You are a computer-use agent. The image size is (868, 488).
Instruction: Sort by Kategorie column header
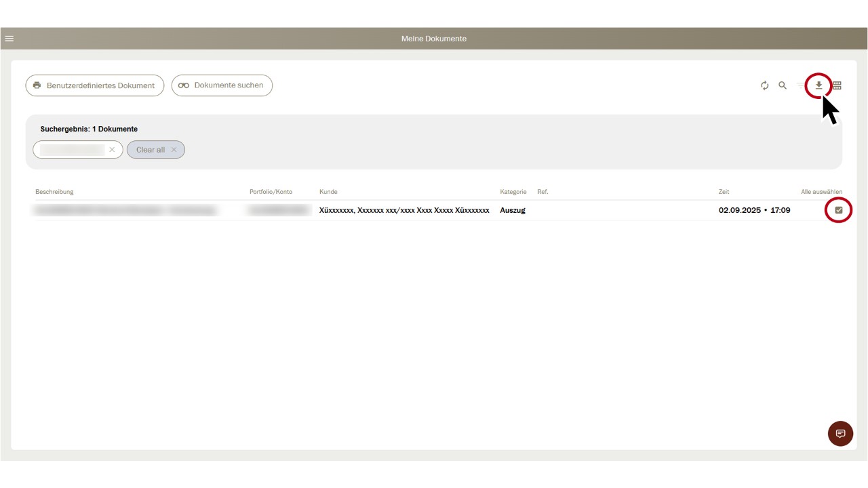[513, 192]
